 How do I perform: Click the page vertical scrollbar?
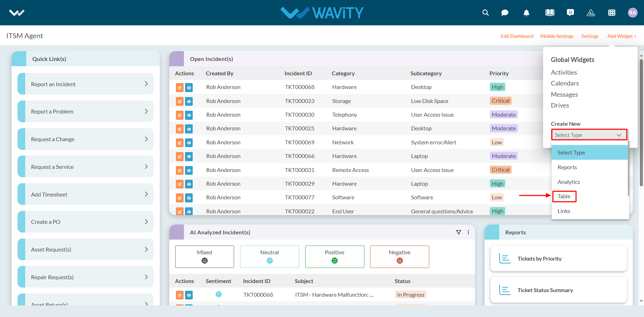(x=641, y=123)
